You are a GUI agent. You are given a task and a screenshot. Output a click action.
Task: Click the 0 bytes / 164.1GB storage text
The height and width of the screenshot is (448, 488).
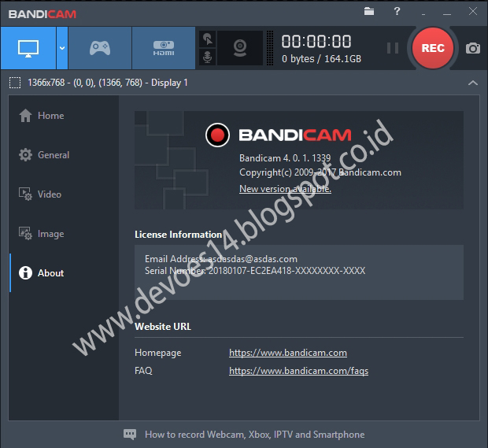[x=321, y=59]
